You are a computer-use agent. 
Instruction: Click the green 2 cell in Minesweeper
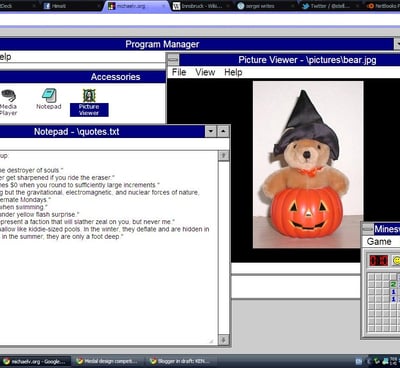coord(393,284)
